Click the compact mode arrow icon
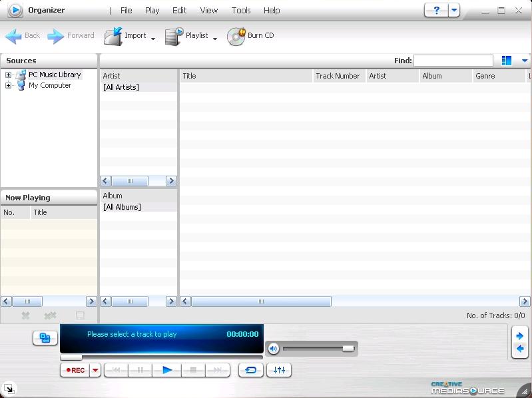Viewport: 532px width, 398px height. [x=9, y=389]
